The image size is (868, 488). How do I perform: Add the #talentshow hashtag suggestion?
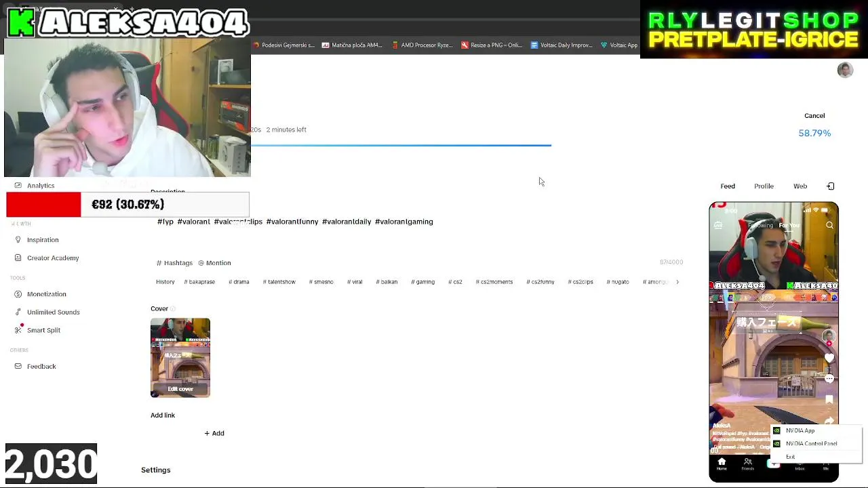point(279,282)
